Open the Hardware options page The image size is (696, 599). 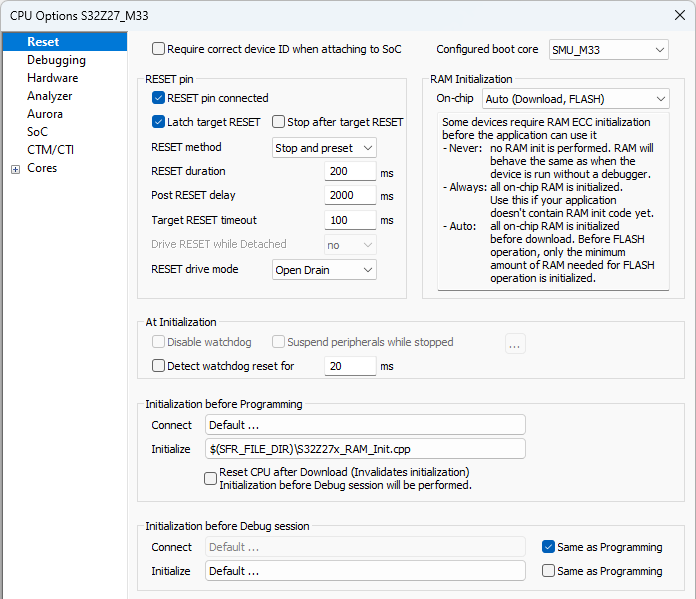[x=52, y=78]
